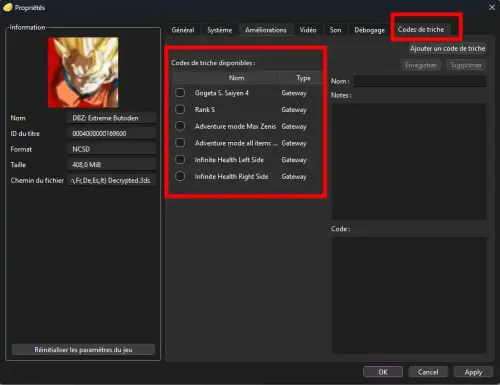Click the Apply button
The width and height of the screenshot is (500, 385).
[473, 372]
